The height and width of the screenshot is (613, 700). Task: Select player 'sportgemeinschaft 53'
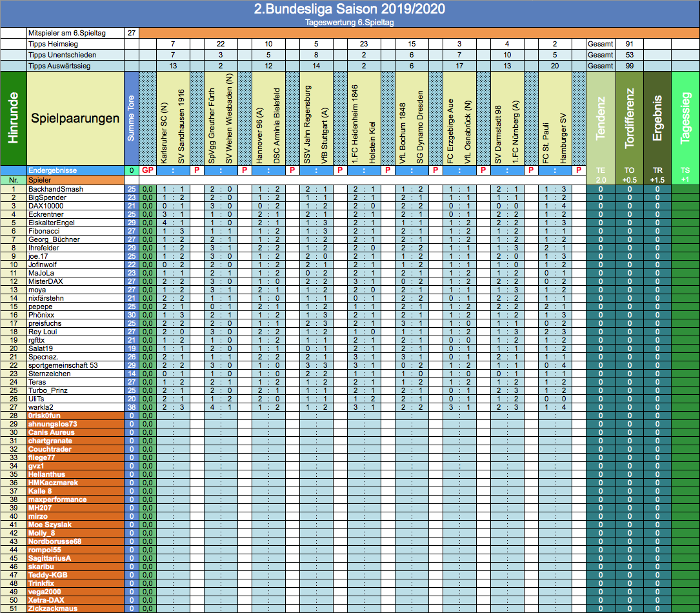click(x=75, y=365)
